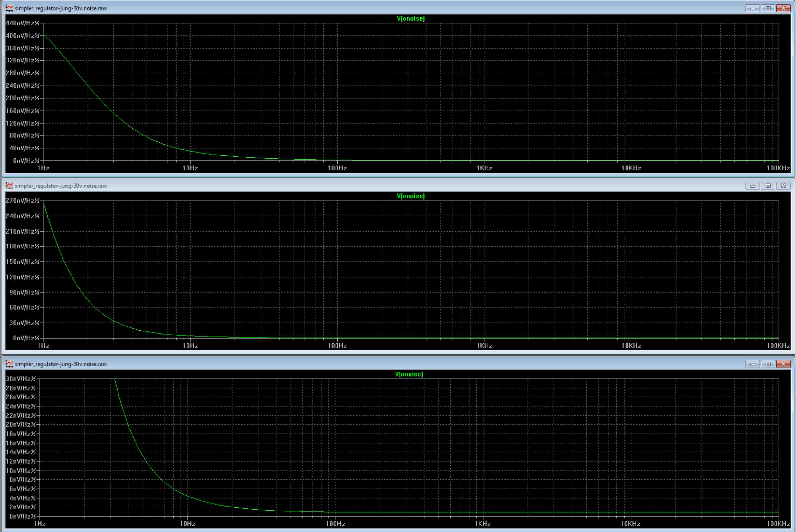Viewport: 796px width, 532px height.
Task: Click 400nV/Hz½ axis label in top plot
Action: pos(23,36)
